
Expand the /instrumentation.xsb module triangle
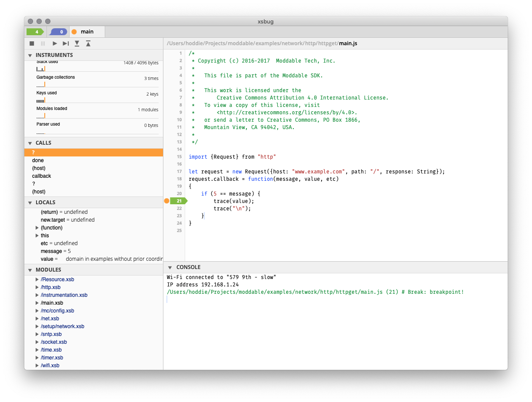click(37, 295)
